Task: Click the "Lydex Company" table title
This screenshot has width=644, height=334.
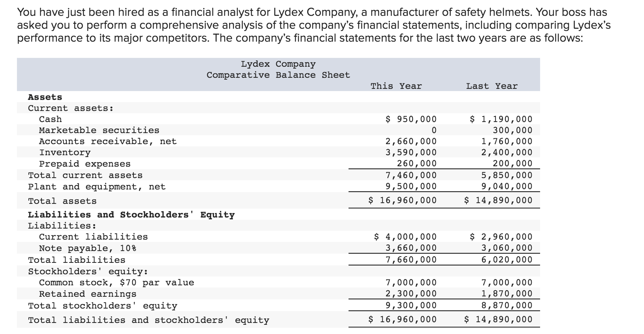Action: [278, 64]
